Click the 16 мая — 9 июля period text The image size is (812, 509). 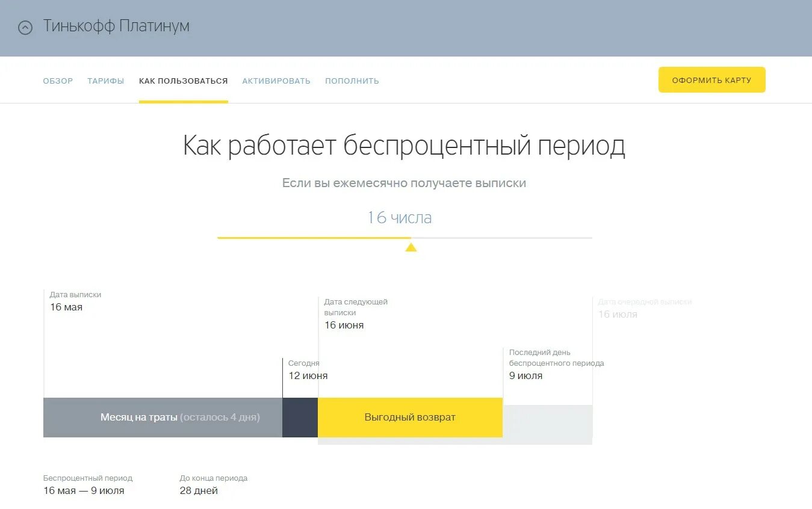(x=84, y=491)
